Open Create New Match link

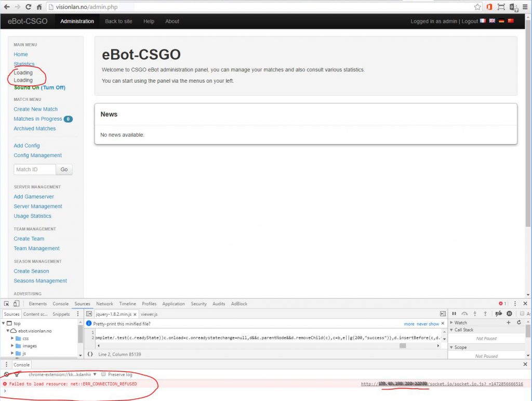pyautogui.click(x=36, y=109)
